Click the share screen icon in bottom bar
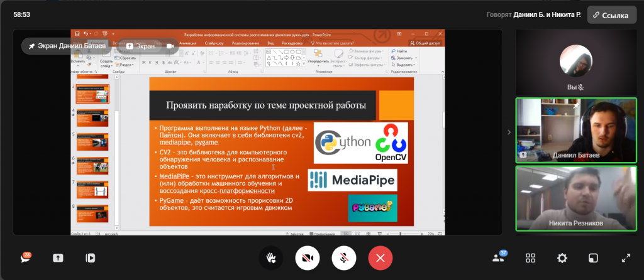644x280 pixels. click(x=58, y=258)
